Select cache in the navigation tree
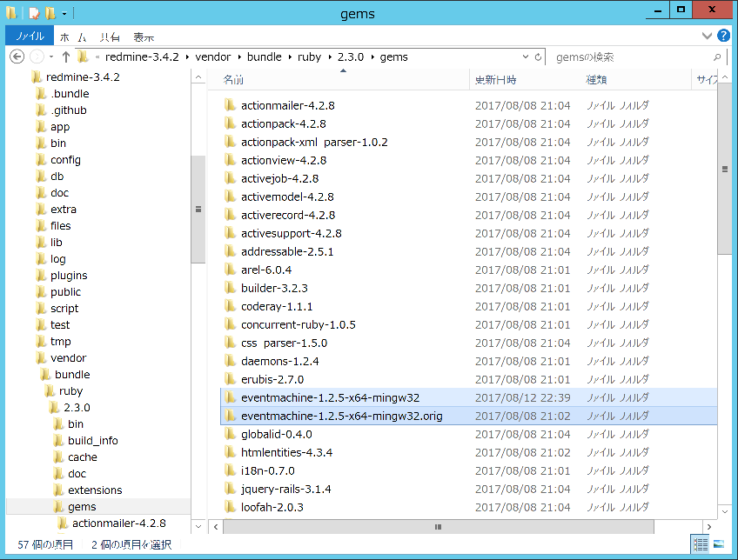738x560 pixels. [x=83, y=457]
